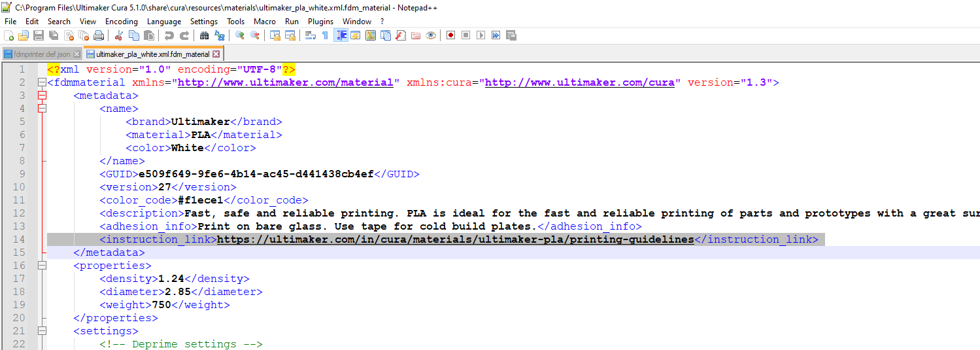
Task: Open the ? help menu
Action: [382, 22]
